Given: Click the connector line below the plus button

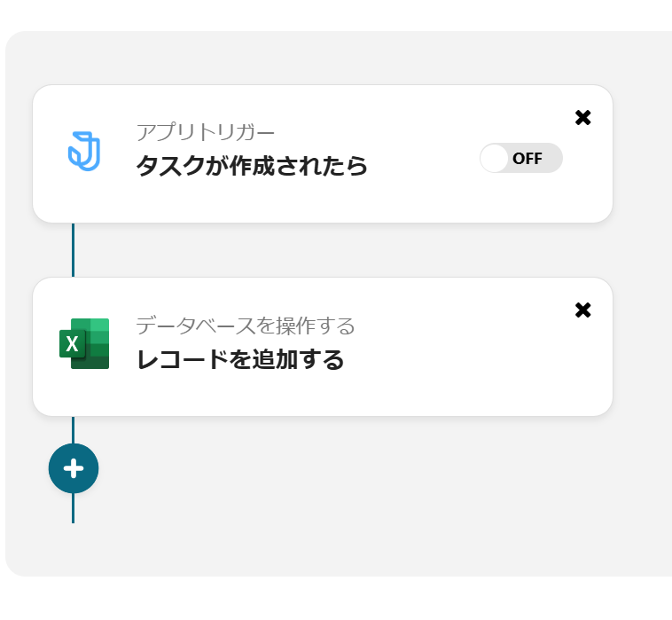Looking at the screenshot, I should point(73,508).
